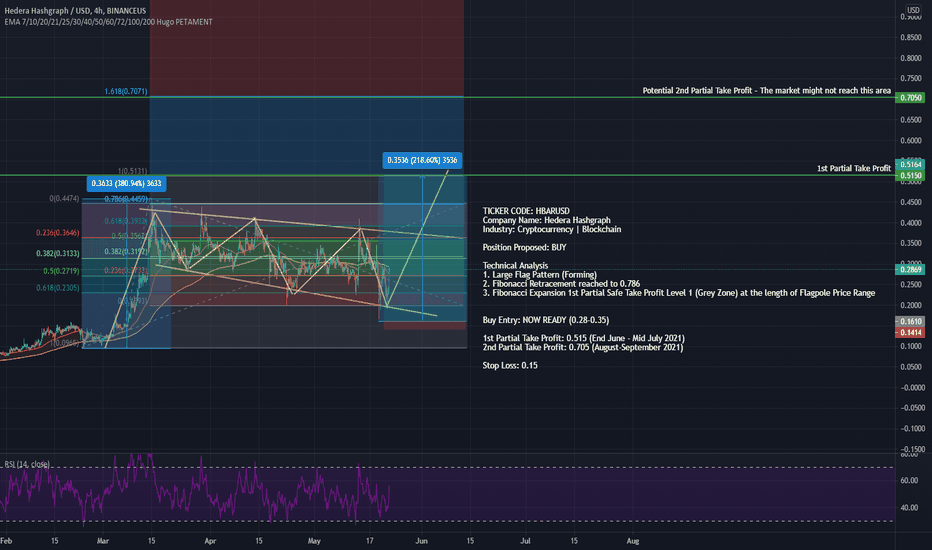Screen dimensions: 932x550
Task: Click the 0.1000 price axis value
Action: coord(911,346)
